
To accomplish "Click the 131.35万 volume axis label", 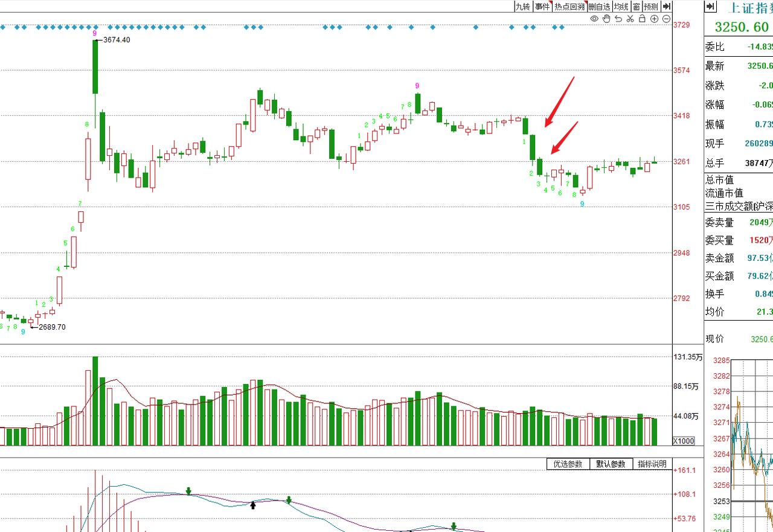I will coord(688,357).
